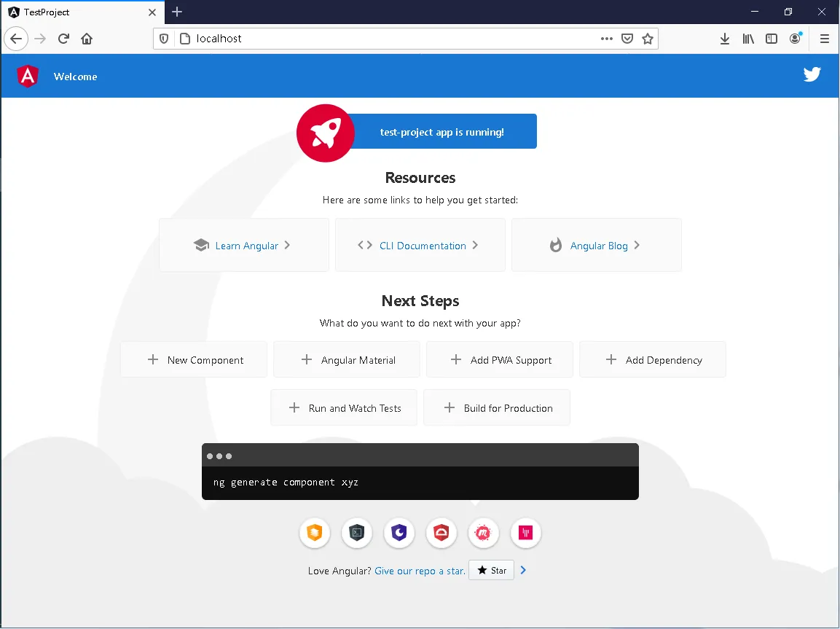Open the Twitter bird icon link
The width and height of the screenshot is (840, 629).
click(x=812, y=74)
